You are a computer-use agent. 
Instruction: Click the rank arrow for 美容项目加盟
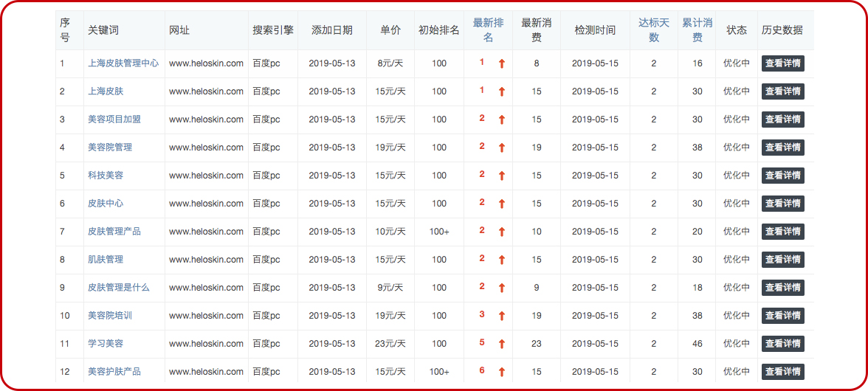(502, 120)
